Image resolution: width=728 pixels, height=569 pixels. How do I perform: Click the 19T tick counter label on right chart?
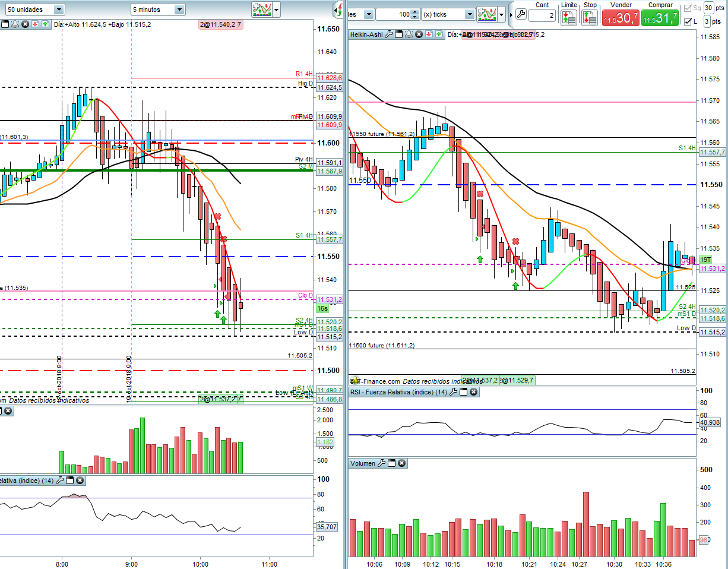(705, 260)
